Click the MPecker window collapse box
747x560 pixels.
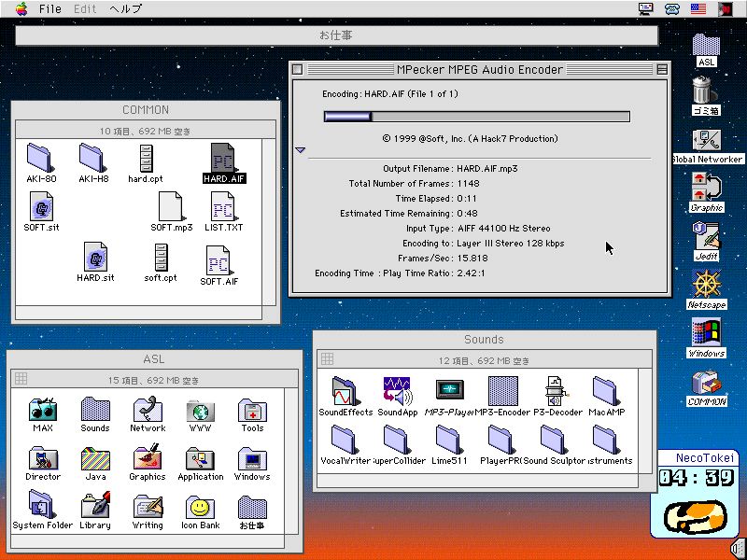click(662, 69)
